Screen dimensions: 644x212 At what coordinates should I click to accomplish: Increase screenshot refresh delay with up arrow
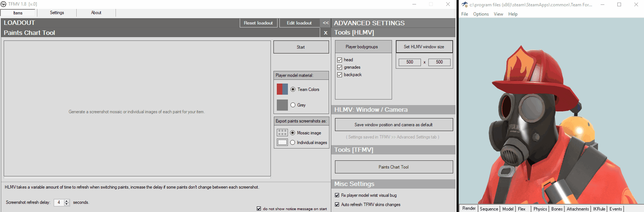pos(67,201)
